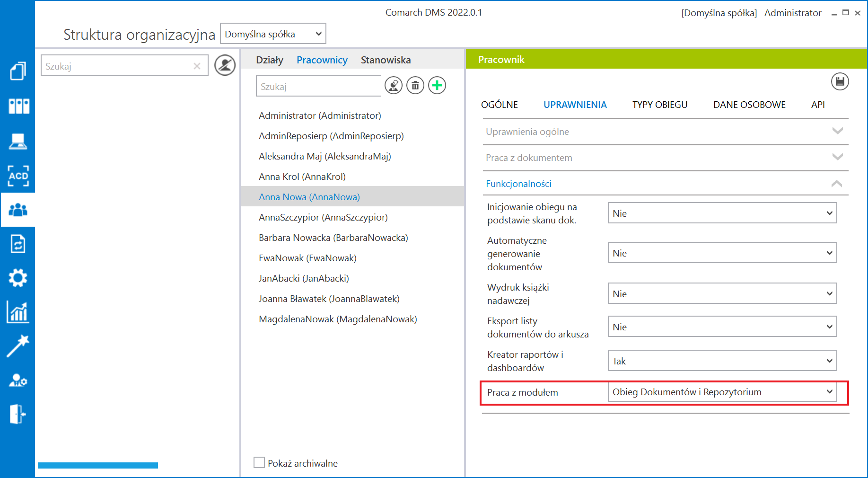
Task: Select employee Barbara Nowacka from list
Action: click(x=333, y=238)
